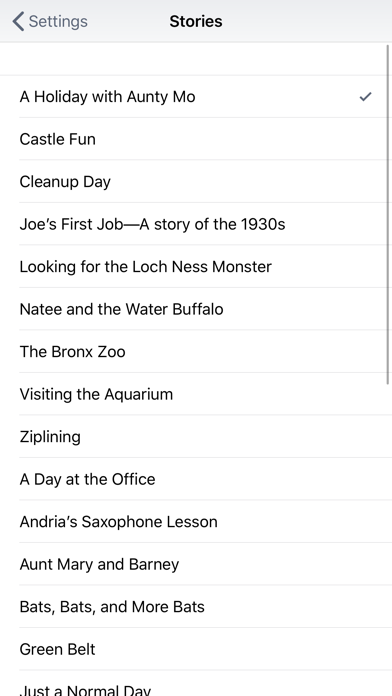Go back to Settings
The image size is (392, 696).
(50, 21)
